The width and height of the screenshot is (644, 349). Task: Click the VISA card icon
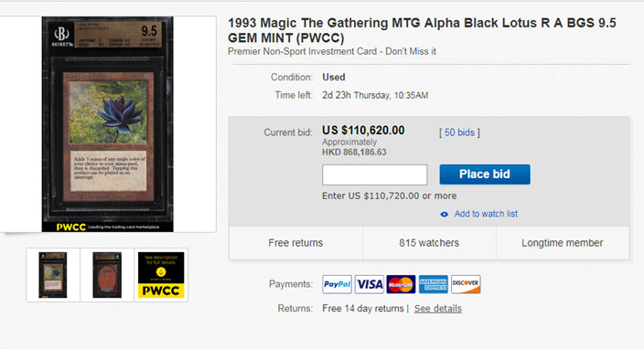[x=370, y=284]
